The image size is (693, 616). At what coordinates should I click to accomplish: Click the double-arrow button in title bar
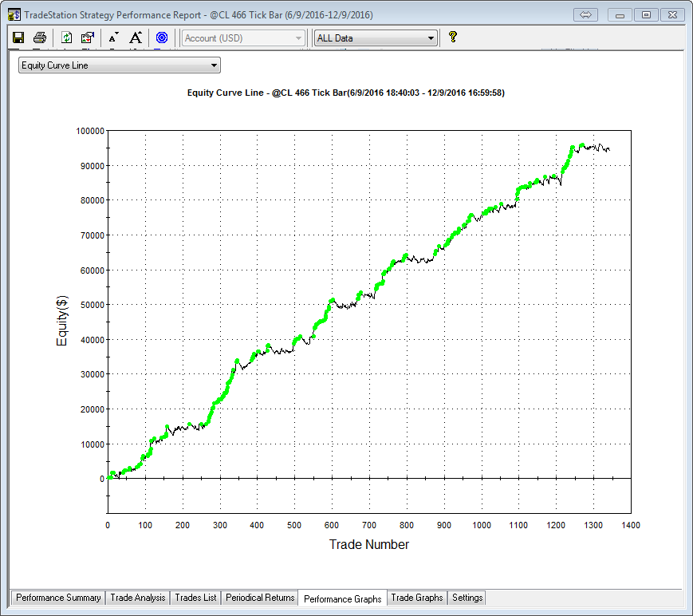[x=585, y=15]
